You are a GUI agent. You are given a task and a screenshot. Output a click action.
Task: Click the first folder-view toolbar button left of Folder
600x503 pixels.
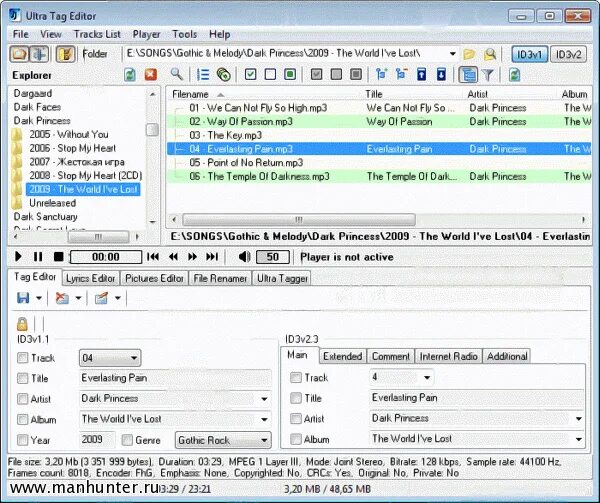click(x=19, y=54)
